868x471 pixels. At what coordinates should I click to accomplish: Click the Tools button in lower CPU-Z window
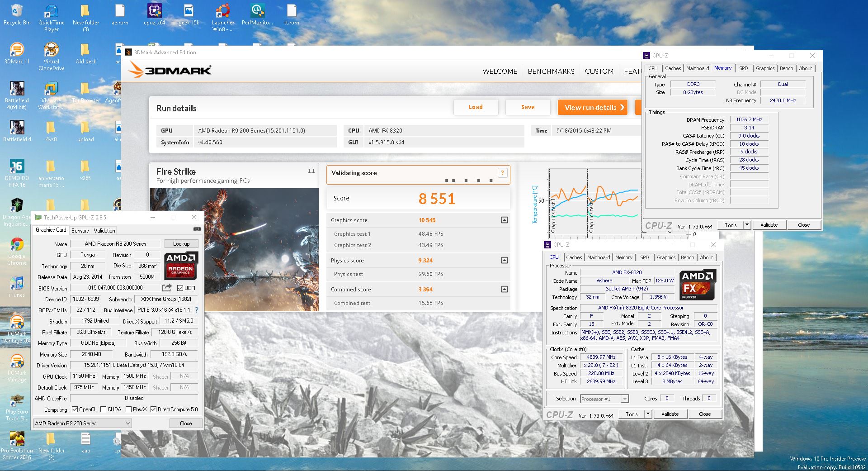(x=632, y=414)
